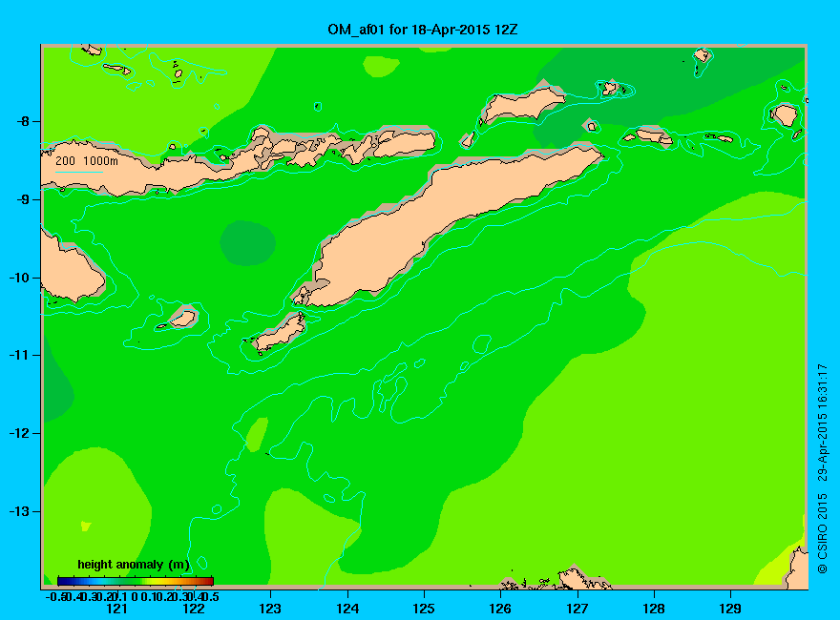The width and height of the screenshot is (840, 620).
Task: Click the -10 latitude axis label
Action: 20,278
